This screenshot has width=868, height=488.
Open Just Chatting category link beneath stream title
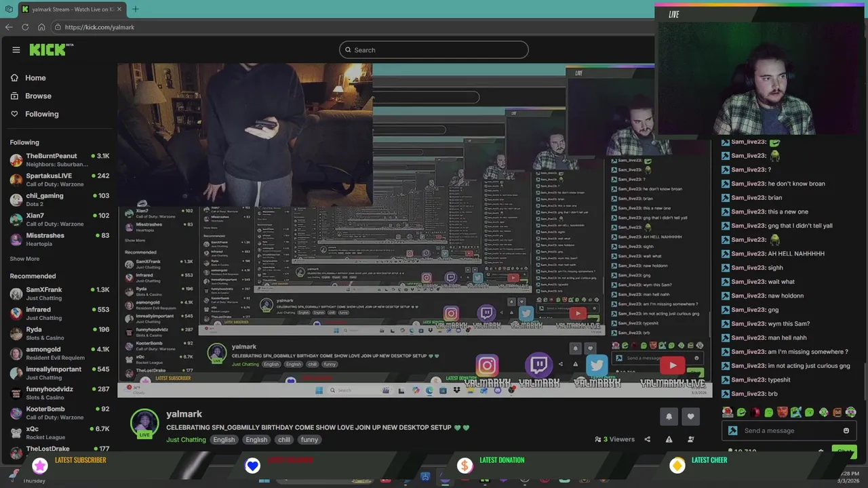click(186, 440)
